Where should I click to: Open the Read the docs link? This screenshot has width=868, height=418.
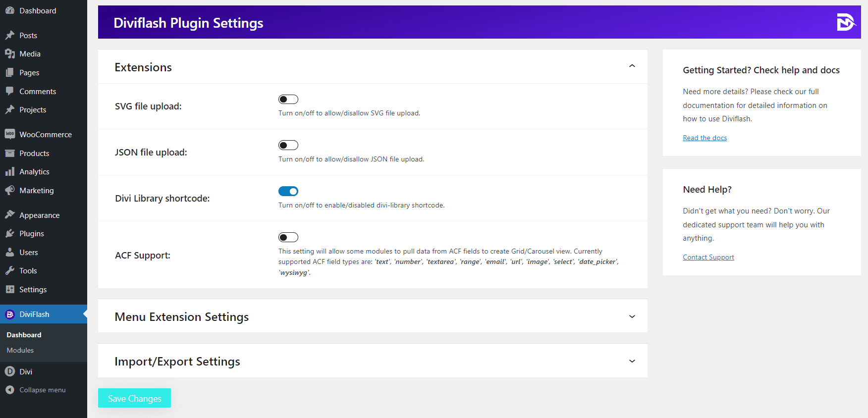[x=705, y=138]
